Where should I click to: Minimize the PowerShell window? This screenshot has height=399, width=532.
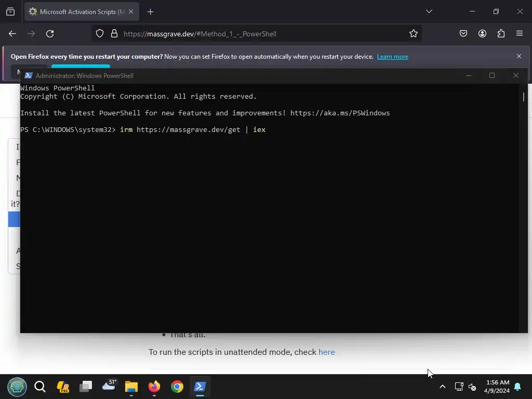click(469, 75)
